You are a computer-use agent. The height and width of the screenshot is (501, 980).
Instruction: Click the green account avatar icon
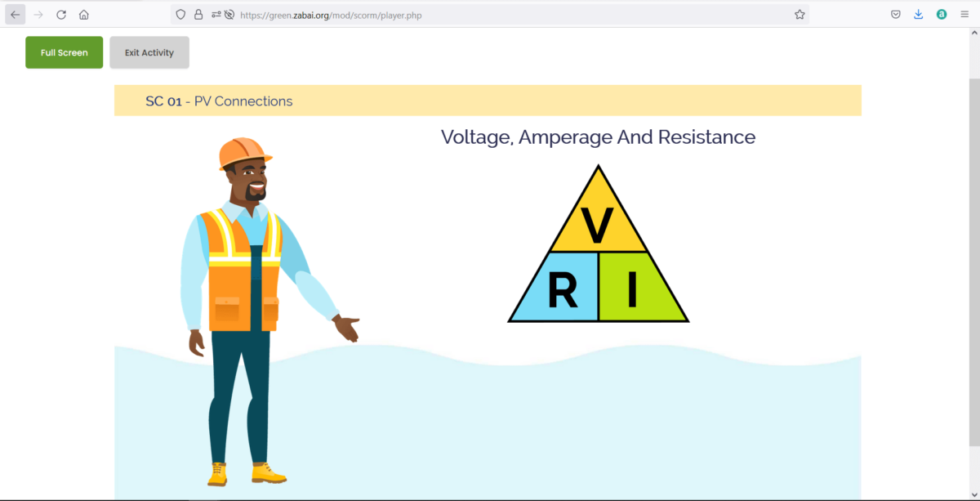(941, 14)
